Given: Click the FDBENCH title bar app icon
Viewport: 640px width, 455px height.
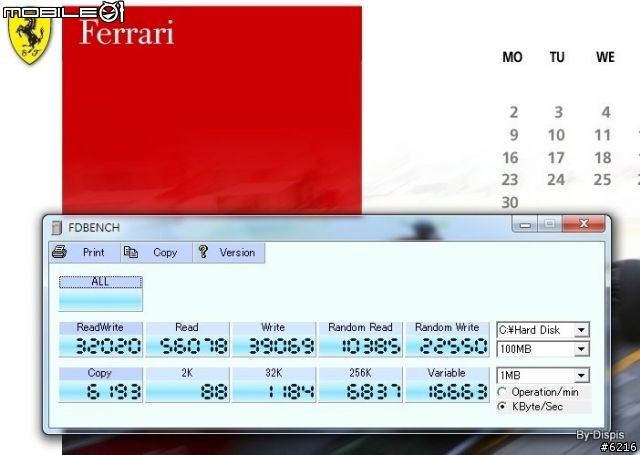Looking at the screenshot, I should pos(57,227).
